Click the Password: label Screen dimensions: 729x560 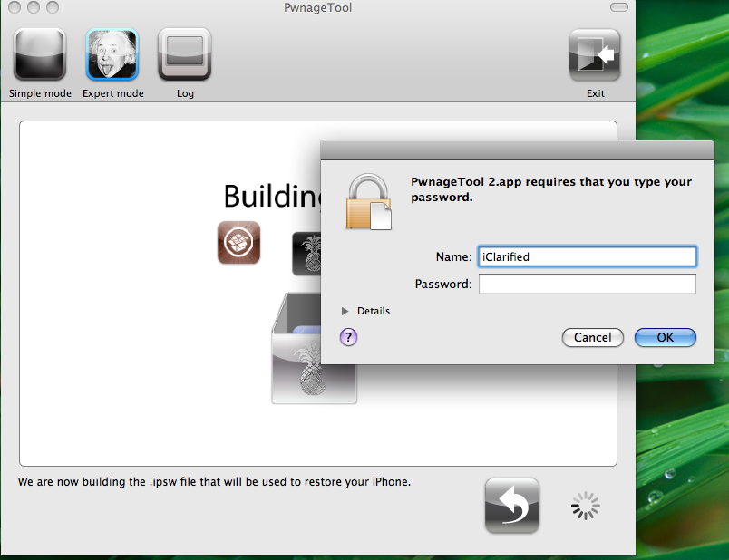click(443, 284)
